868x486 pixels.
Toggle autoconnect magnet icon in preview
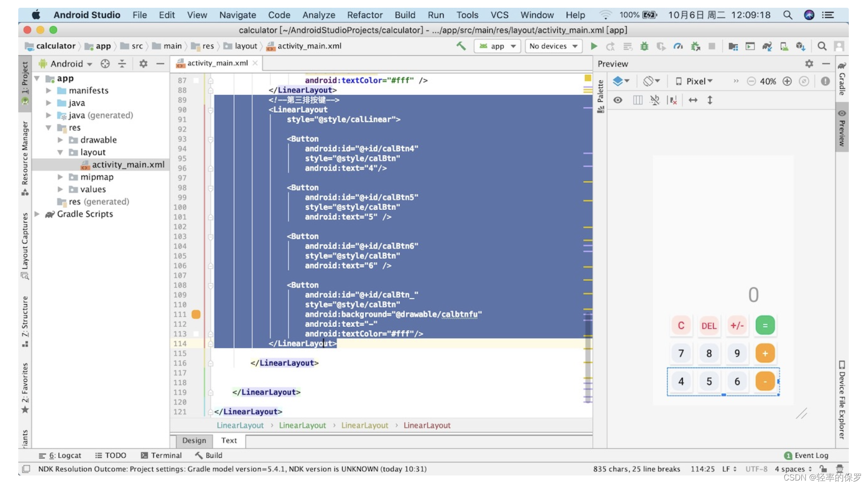655,100
